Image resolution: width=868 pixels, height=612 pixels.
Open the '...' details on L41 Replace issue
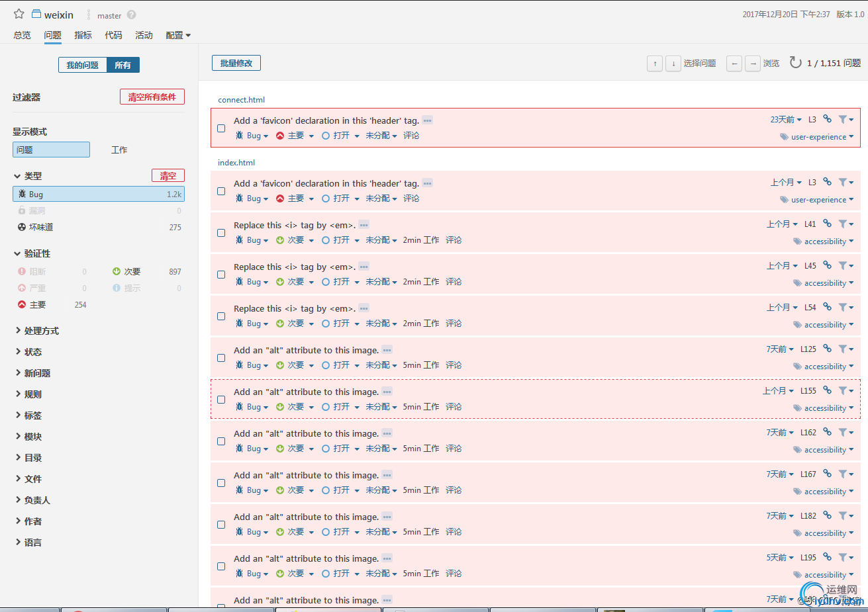click(363, 224)
